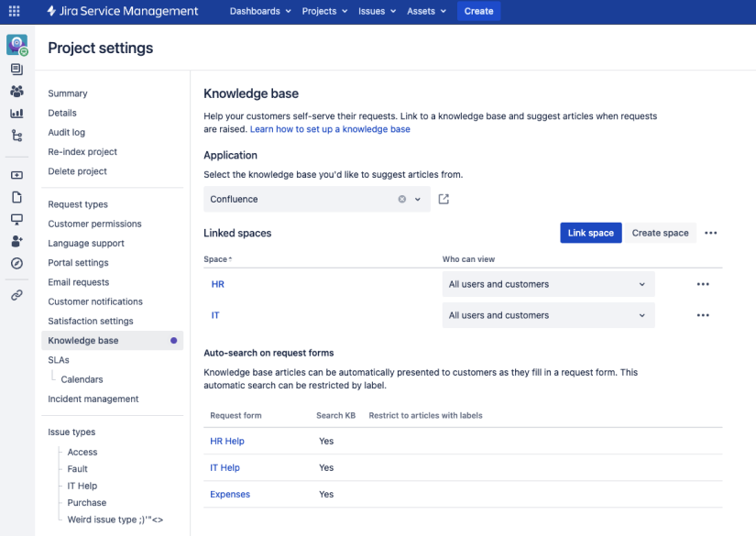
Task: Open the Expenses request form
Action: click(230, 494)
